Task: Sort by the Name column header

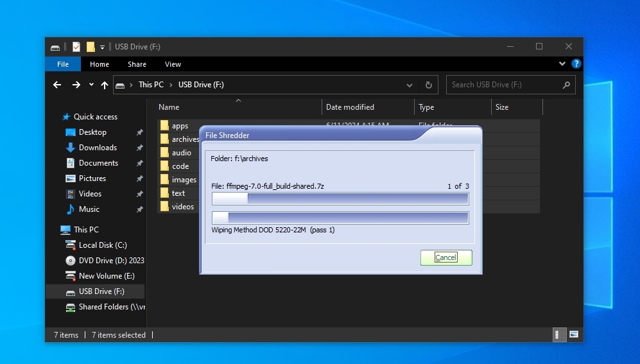Action: 239,107
